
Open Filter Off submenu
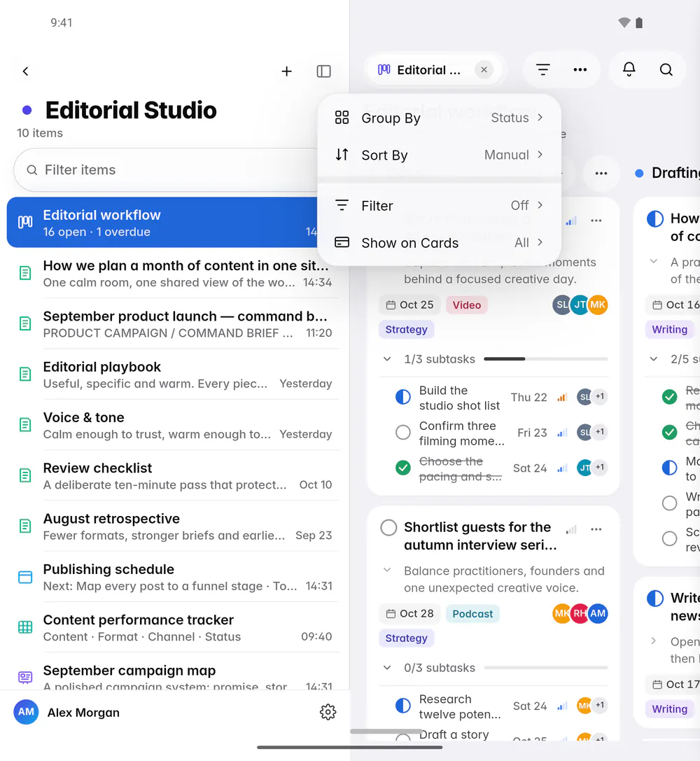point(439,206)
